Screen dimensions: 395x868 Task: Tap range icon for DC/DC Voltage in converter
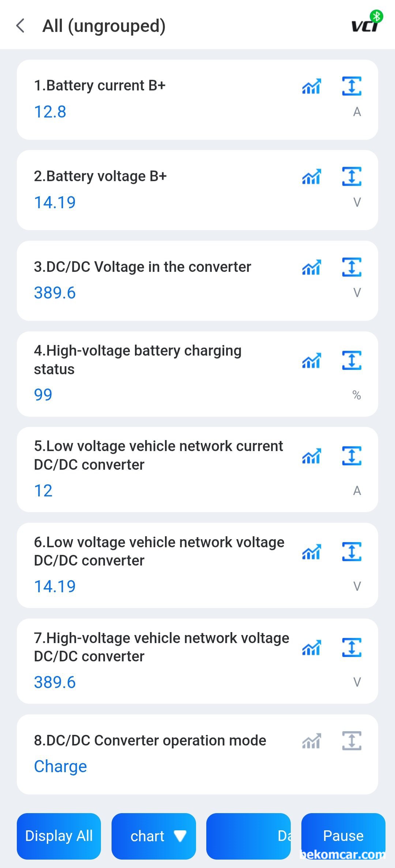(x=351, y=267)
